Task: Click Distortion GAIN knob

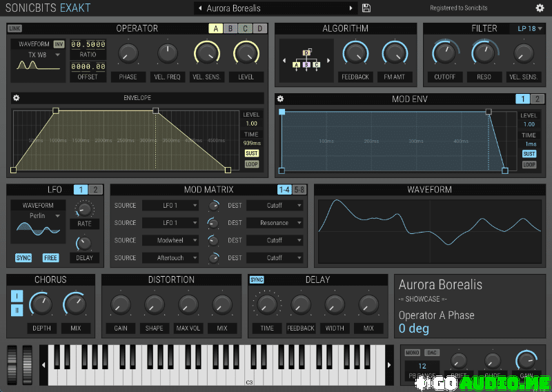Action: click(x=121, y=305)
